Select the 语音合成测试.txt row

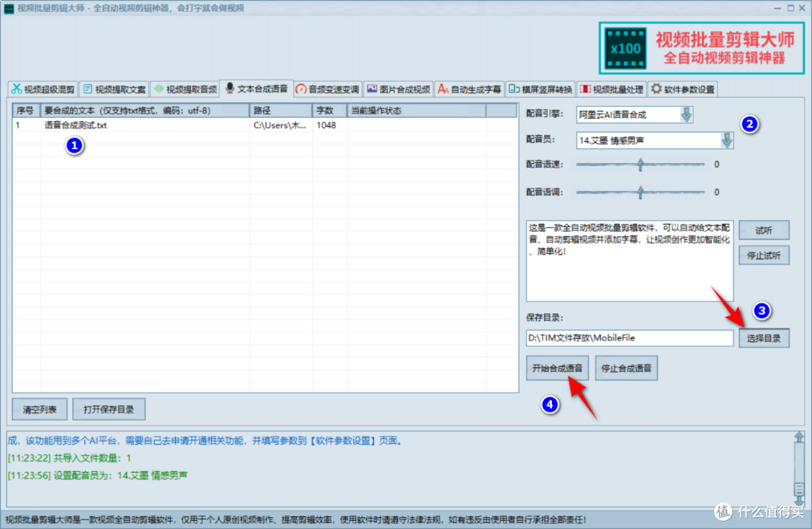click(x=265, y=125)
